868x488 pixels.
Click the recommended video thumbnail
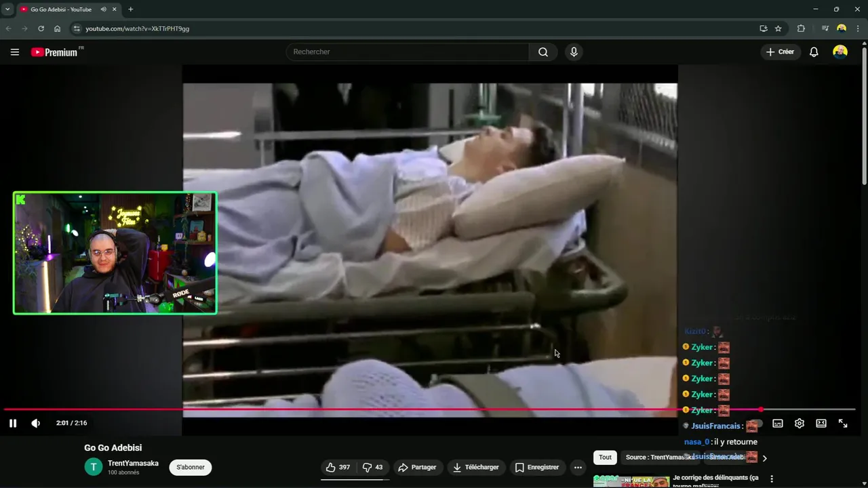coord(631,481)
